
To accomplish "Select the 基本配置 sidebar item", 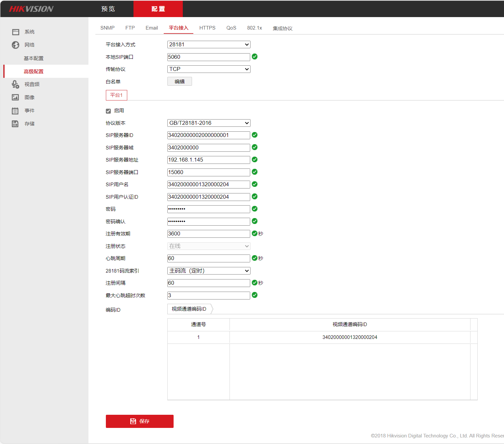I will pos(34,58).
